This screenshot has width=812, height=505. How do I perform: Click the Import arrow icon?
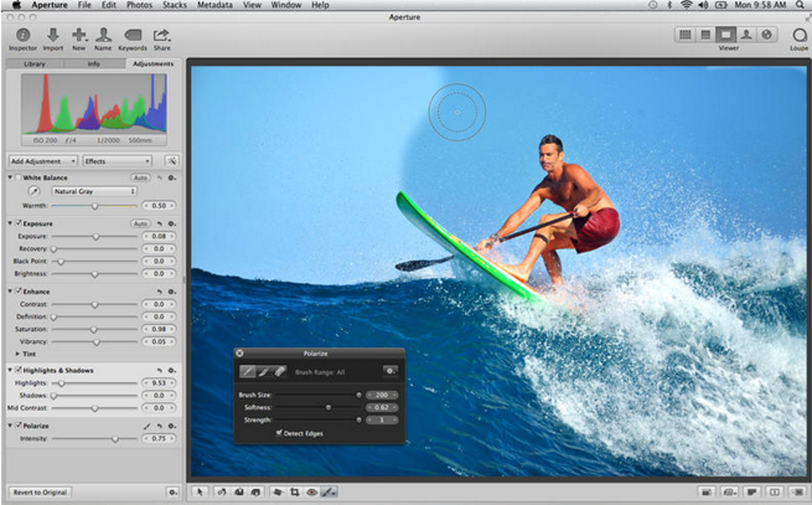pos(53,35)
